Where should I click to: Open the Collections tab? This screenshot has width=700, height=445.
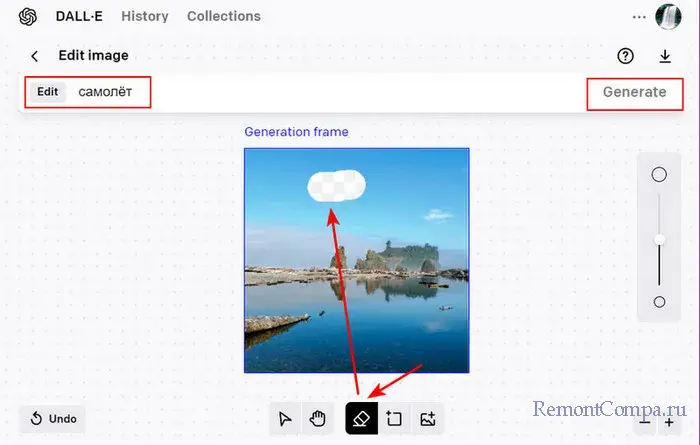224,16
